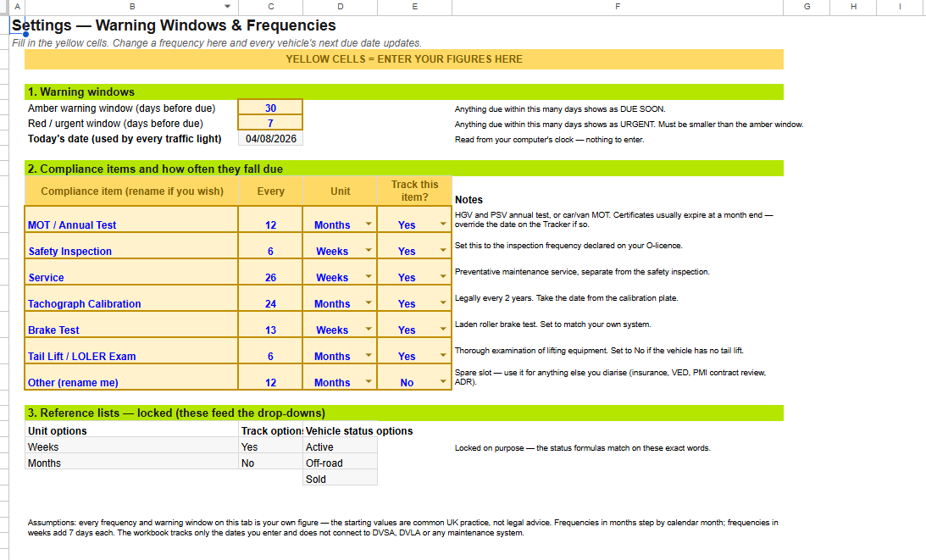Select the 'Unit options' heading cell

click(131, 430)
